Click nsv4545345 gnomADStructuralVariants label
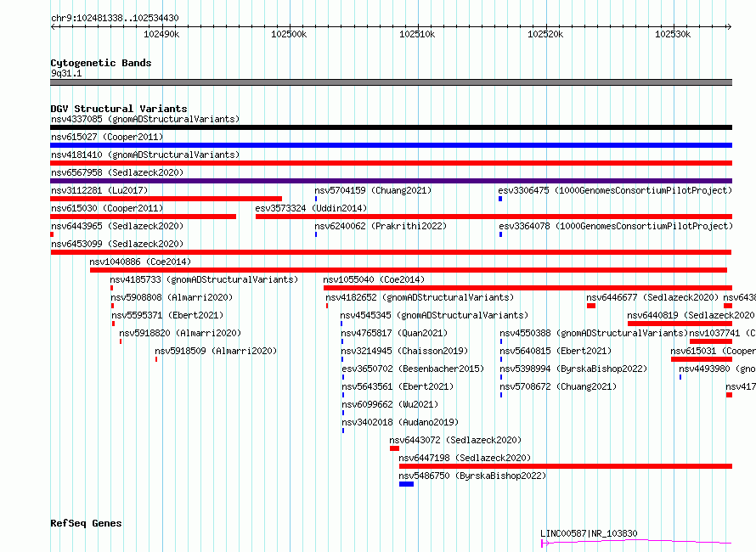The image size is (756, 552). click(434, 315)
